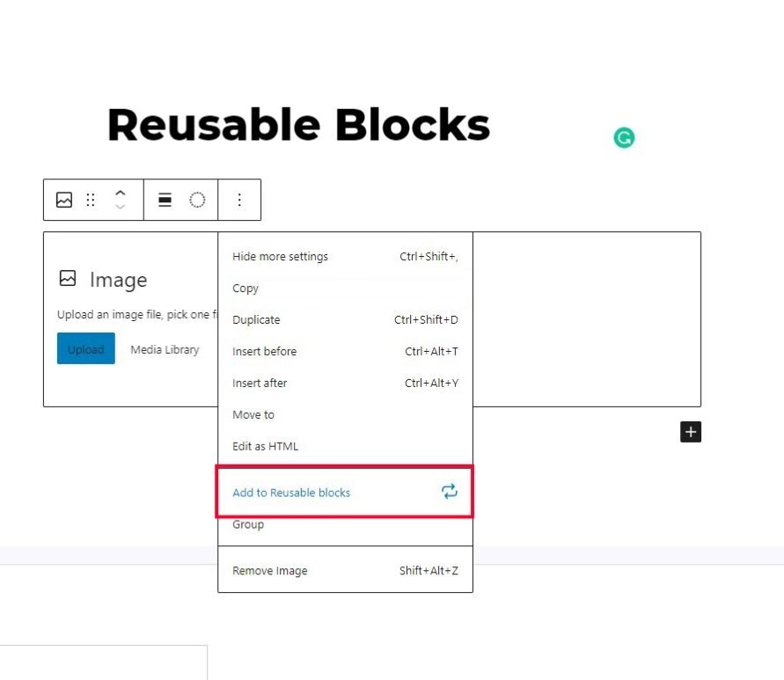This screenshot has height=680, width=784.
Task: Choose Insert after from the menu
Action: [260, 384]
